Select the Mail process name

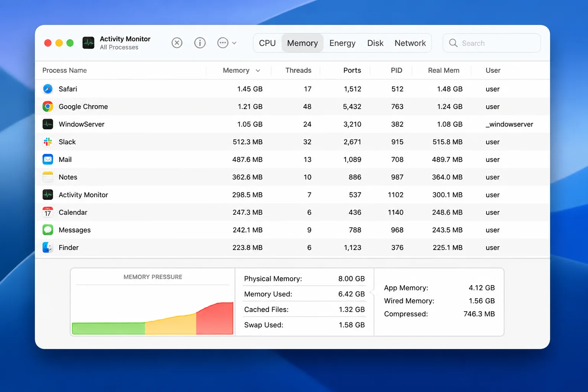(x=65, y=159)
